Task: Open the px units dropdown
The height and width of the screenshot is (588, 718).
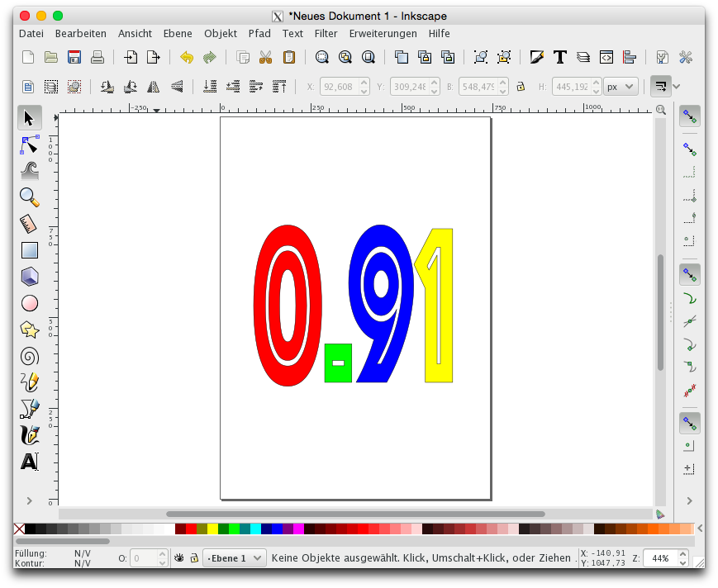Action: click(x=621, y=86)
